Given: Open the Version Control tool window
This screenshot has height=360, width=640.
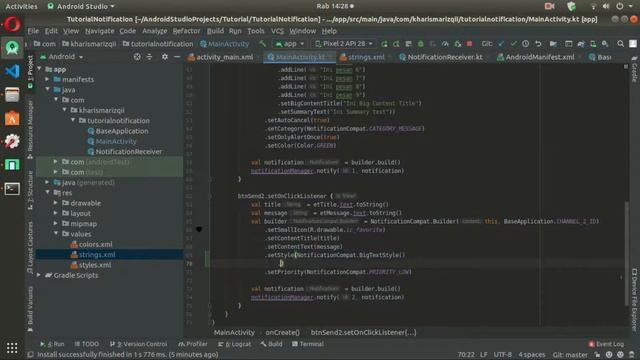Looking at the screenshot, I should [138, 344].
